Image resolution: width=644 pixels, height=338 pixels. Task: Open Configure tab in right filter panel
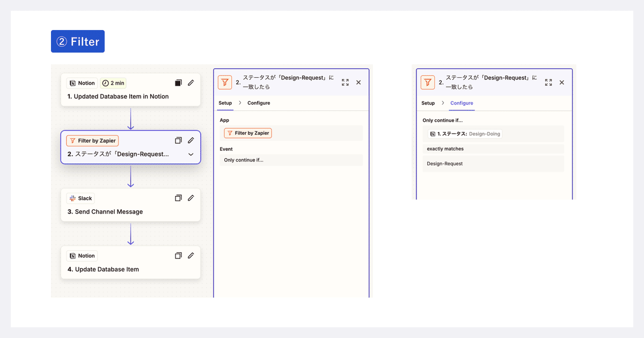point(462,103)
